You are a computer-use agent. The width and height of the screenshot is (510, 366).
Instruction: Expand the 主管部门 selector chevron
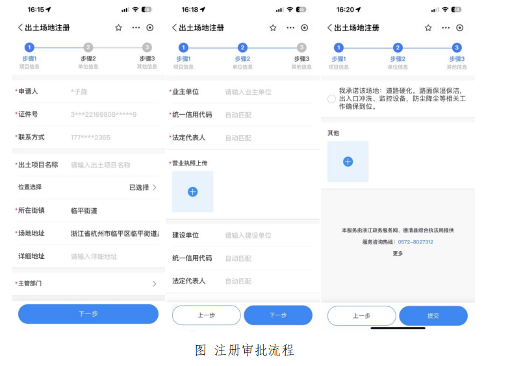pyautogui.click(x=154, y=284)
